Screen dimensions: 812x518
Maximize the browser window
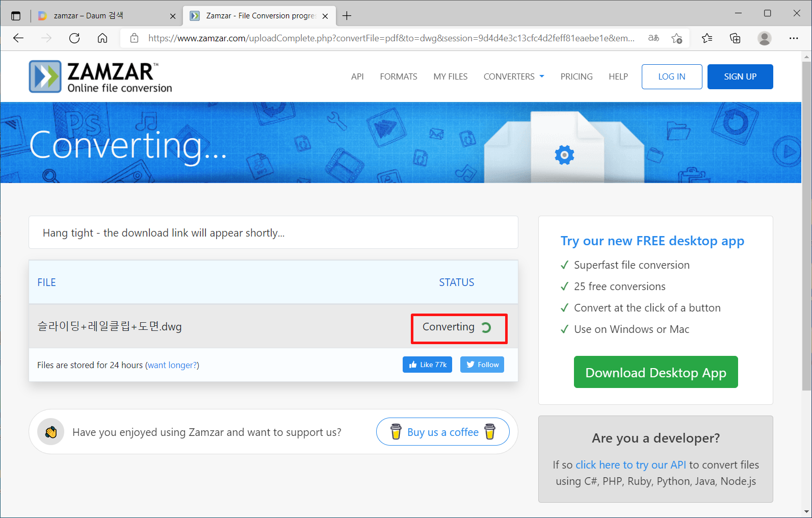(x=767, y=13)
